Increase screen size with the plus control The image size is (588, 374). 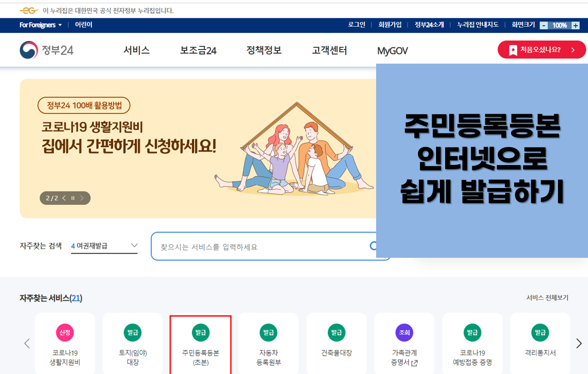(x=577, y=25)
